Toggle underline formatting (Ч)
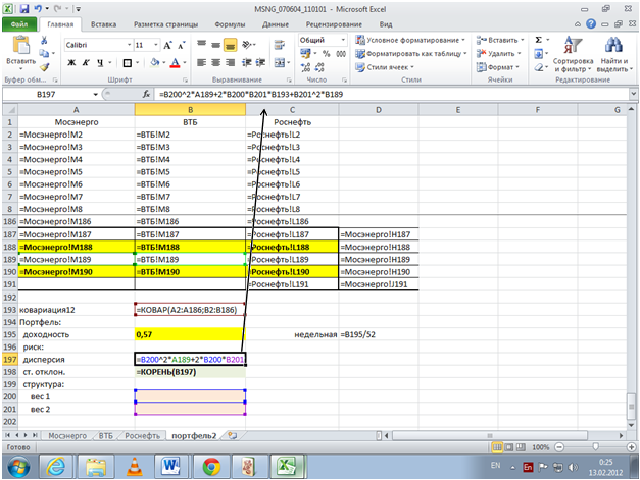The width and height of the screenshot is (640, 480). pyautogui.click(x=100, y=62)
